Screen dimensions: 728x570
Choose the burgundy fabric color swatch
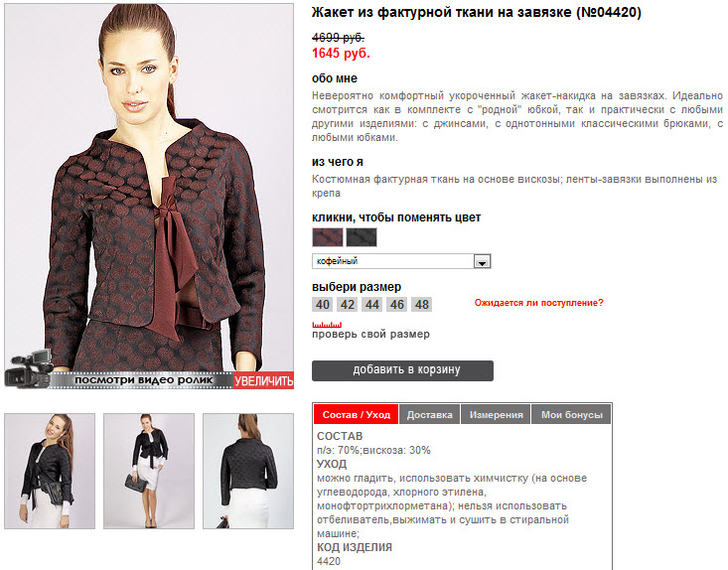pyautogui.click(x=328, y=237)
